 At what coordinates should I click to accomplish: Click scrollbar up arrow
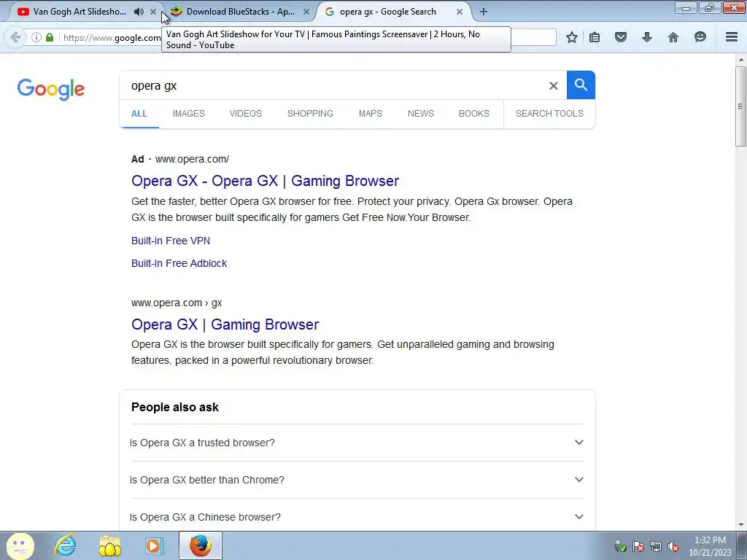pyautogui.click(x=740, y=60)
